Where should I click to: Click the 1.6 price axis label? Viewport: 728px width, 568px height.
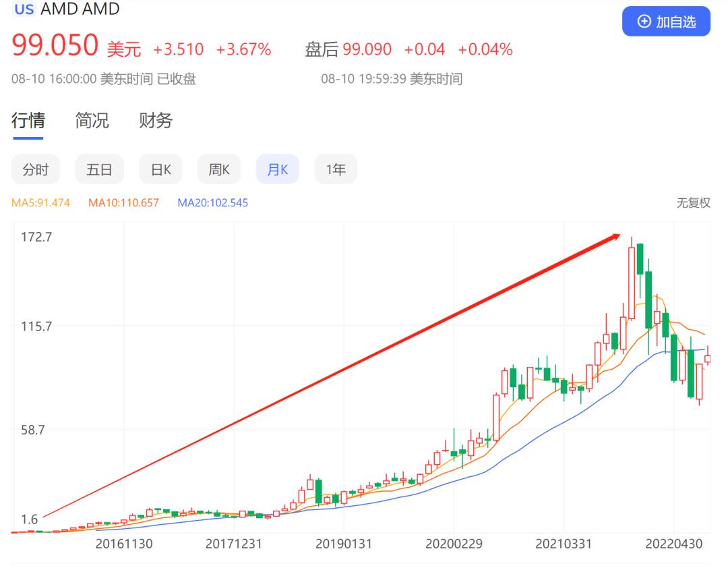pyautogui.click(x=30, y=519)
